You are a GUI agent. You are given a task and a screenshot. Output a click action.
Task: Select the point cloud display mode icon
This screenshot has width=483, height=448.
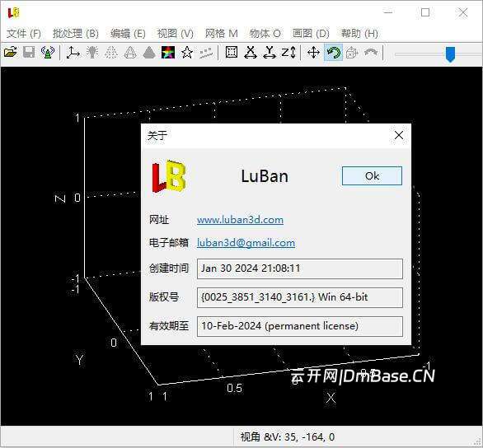pos(111,53)
